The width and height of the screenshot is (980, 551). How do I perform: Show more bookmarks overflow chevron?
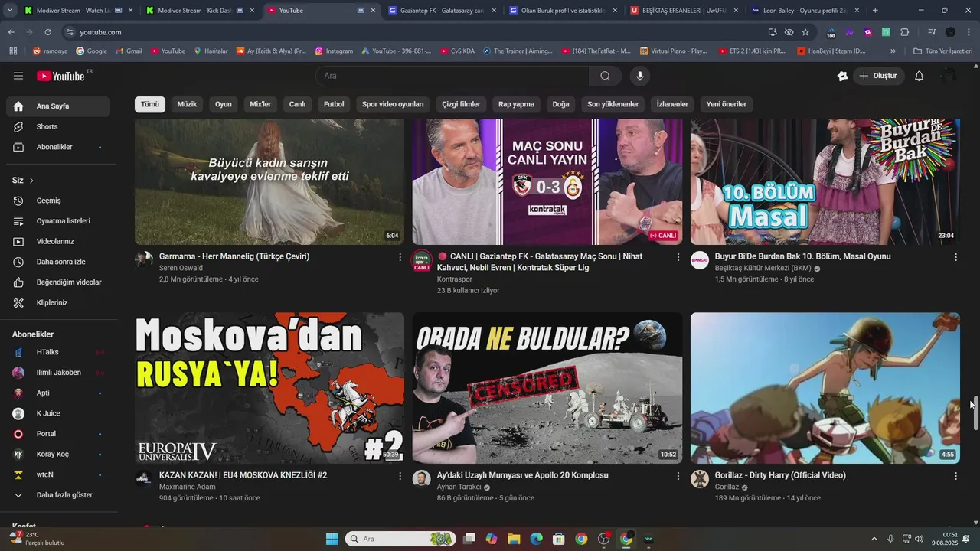(x=893, y=51)
